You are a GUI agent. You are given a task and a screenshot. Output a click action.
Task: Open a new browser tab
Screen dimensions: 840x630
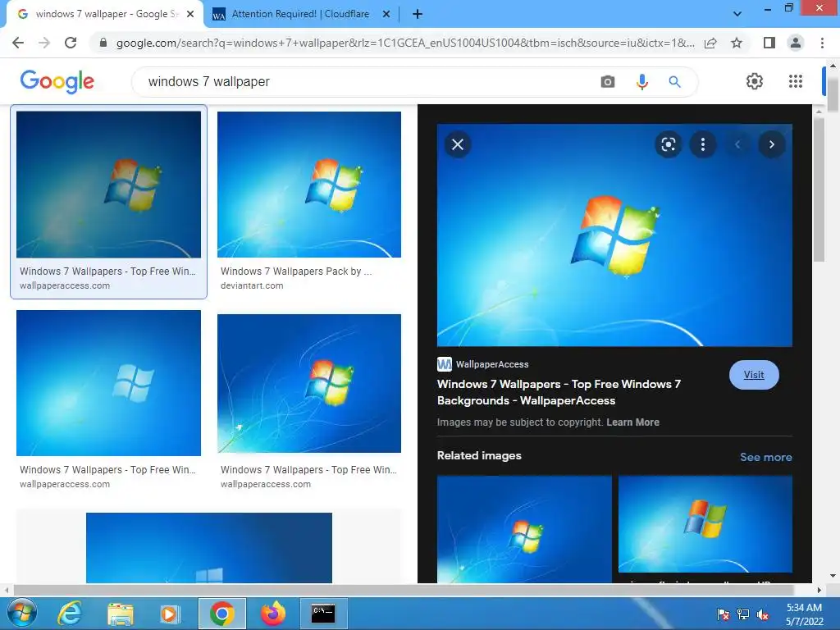tap(418, 15)
